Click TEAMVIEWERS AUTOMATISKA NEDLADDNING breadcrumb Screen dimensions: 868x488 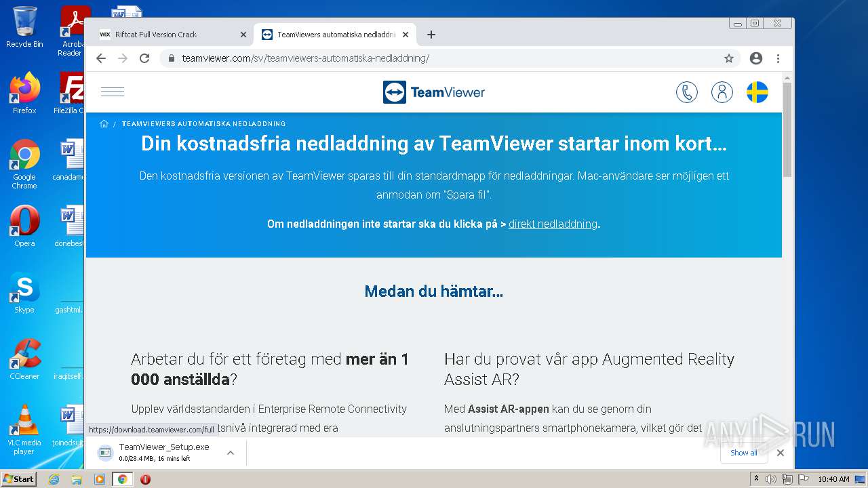(x=203, y=124)
